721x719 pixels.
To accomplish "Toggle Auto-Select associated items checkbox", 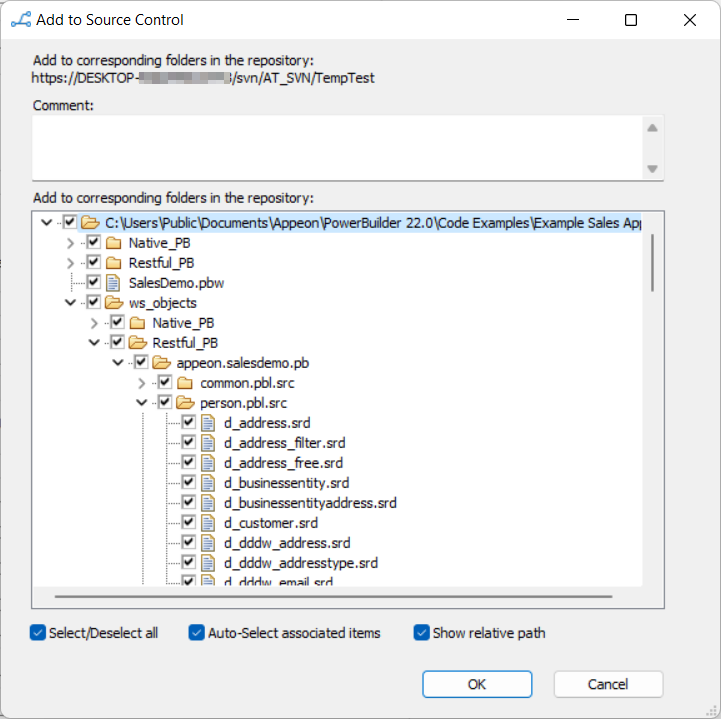I will (x=197, y=633).
